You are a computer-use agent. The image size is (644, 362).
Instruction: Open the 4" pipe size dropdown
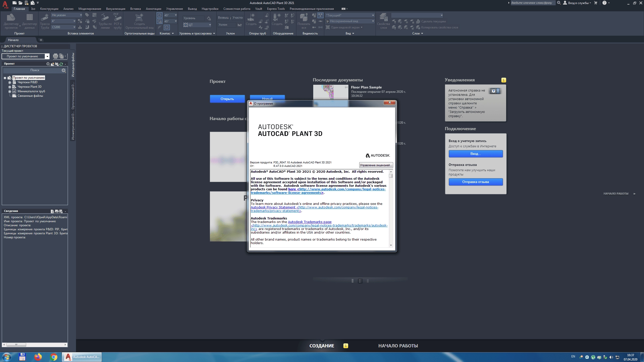(x=63, y=21)
